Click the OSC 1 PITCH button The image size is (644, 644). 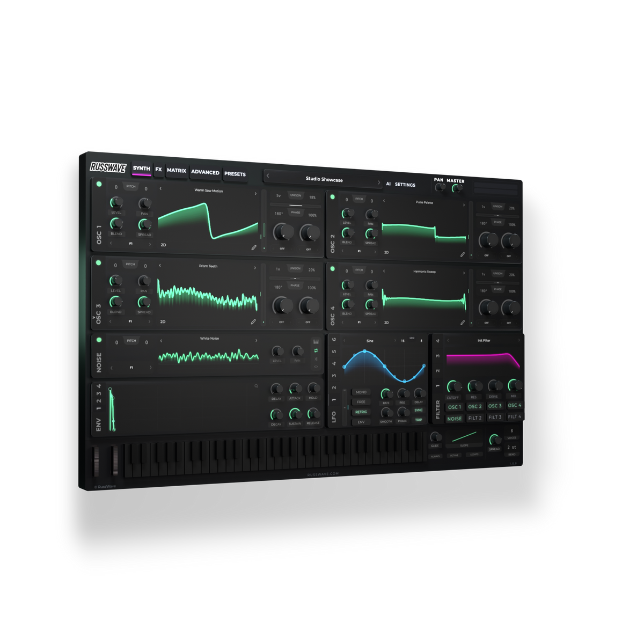click(x=131, y=186)
